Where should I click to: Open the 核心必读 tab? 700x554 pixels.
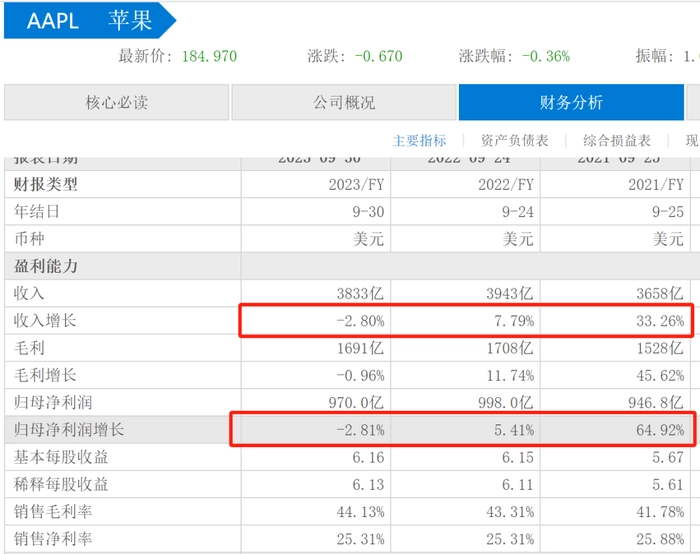pos(115,103)
